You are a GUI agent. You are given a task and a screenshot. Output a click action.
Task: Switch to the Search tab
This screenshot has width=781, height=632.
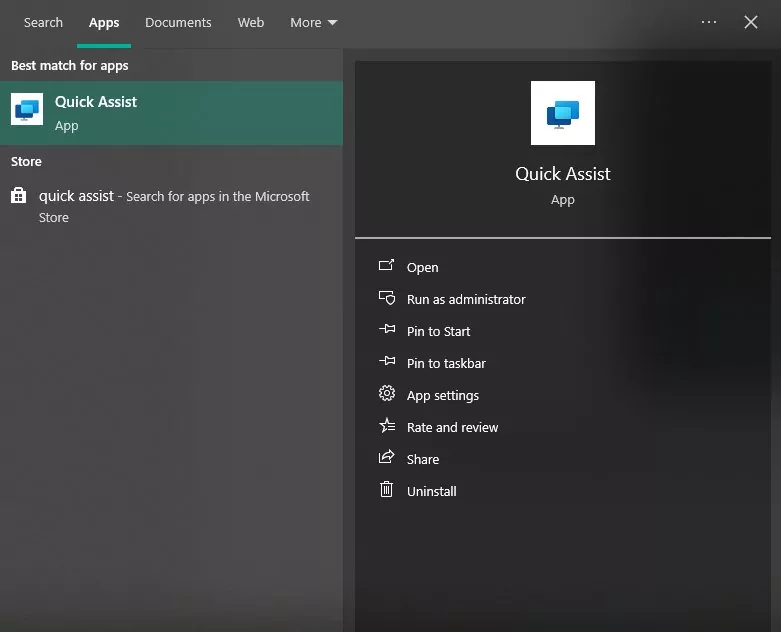tap(43, 22)
